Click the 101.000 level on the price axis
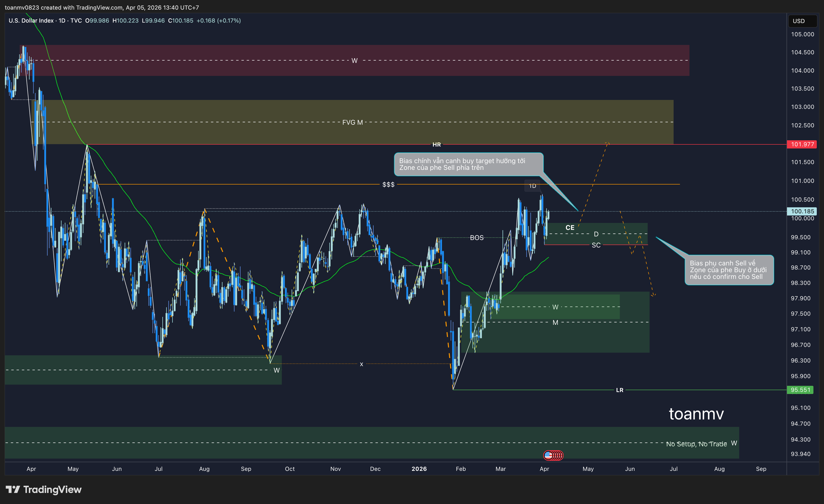Image resolution: width=824 pixels, height=504 pixels. click(802, 181)
